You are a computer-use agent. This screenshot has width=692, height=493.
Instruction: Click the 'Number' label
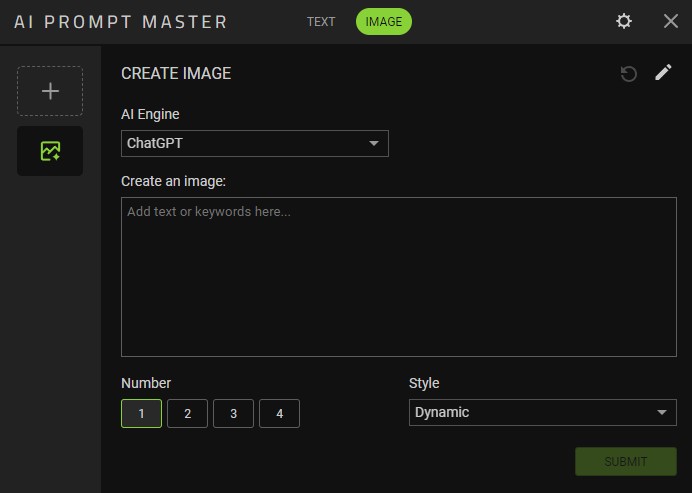146,383
